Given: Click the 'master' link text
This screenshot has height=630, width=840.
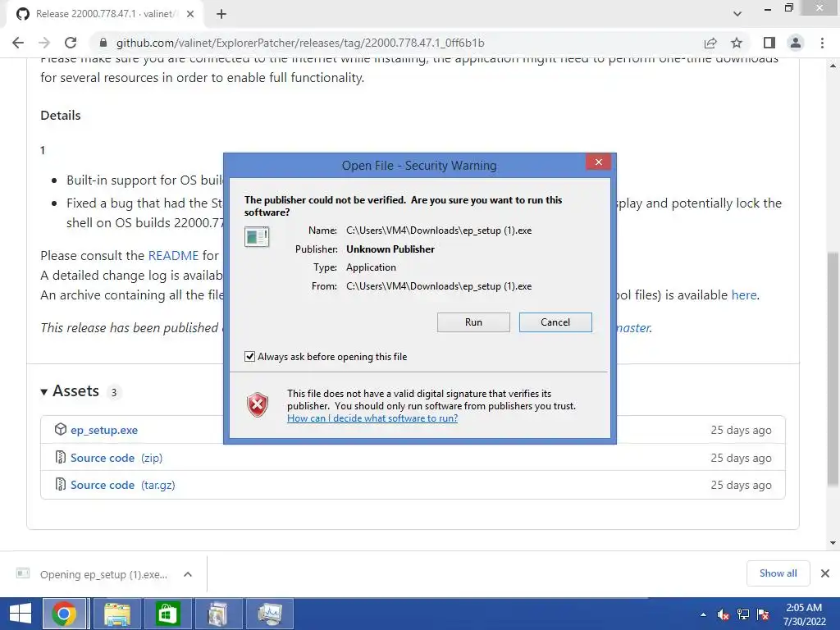Looking at the screenshot, I should [x=634, y=328].
